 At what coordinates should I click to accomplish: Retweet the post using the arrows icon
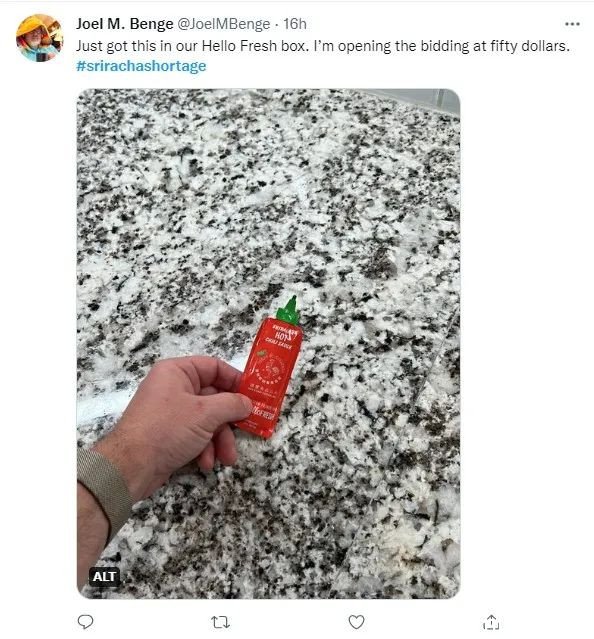(x=220, y=622)
